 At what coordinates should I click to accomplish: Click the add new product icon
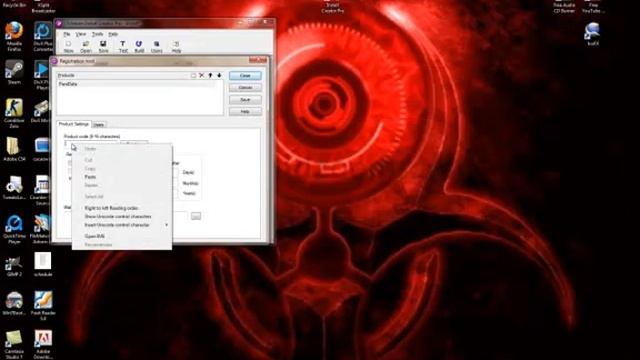coord(193,76)
